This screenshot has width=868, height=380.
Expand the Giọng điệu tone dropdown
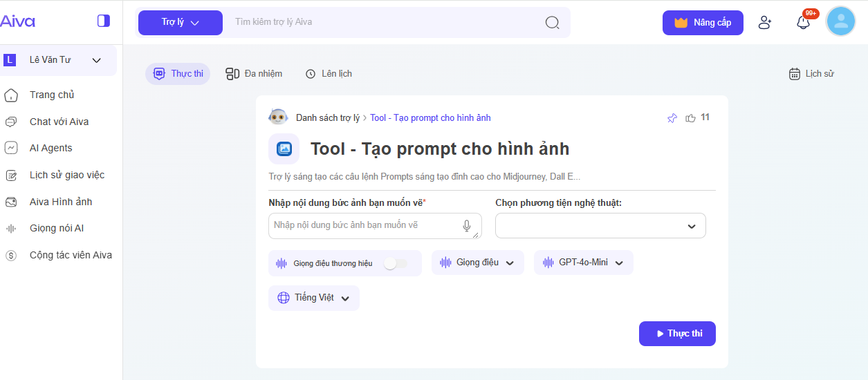coord(477,263)
